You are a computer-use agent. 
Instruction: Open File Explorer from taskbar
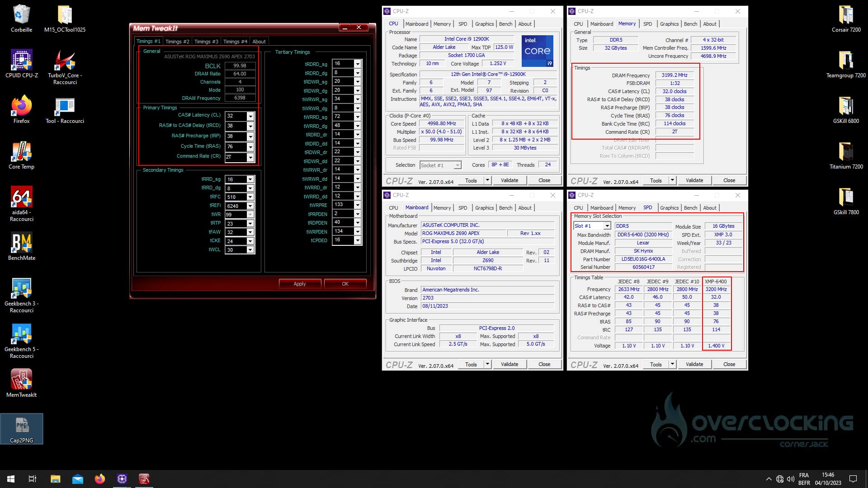point(55,479)
